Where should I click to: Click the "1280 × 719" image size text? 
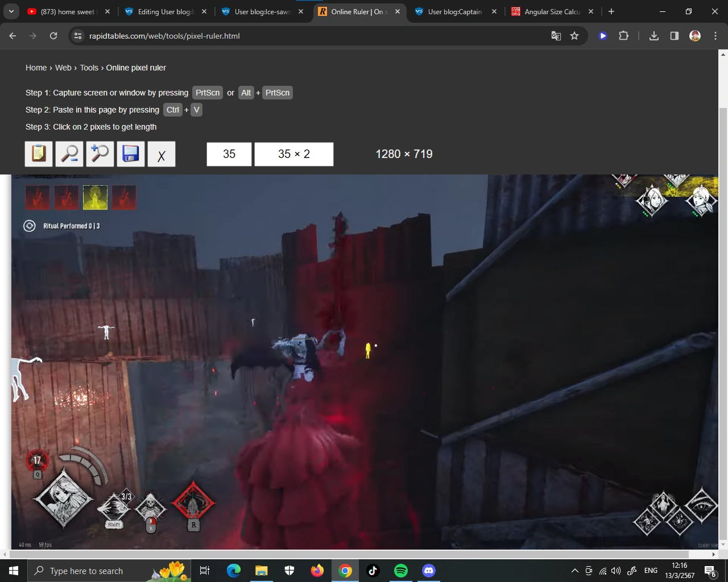click(x=404, y=154)
